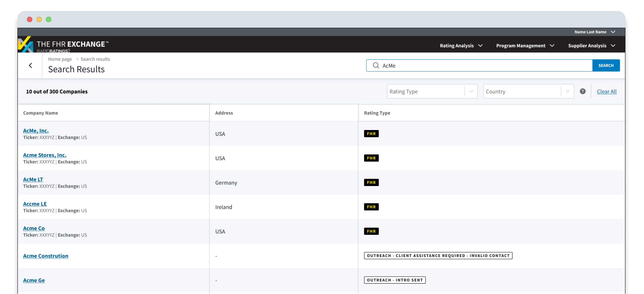Click FHR badge for AcMe LT
Screen dimensions: 644x294
[371, 182]
